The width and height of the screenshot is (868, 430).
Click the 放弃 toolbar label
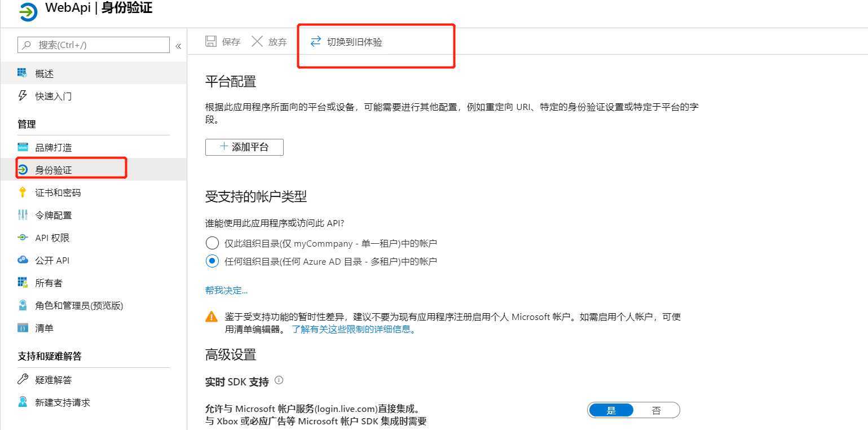coord(277,42)
